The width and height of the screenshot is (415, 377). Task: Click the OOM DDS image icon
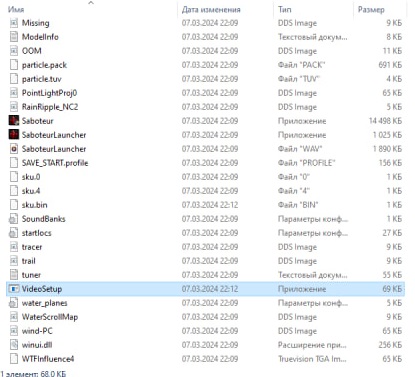click(x=14, y=51)
